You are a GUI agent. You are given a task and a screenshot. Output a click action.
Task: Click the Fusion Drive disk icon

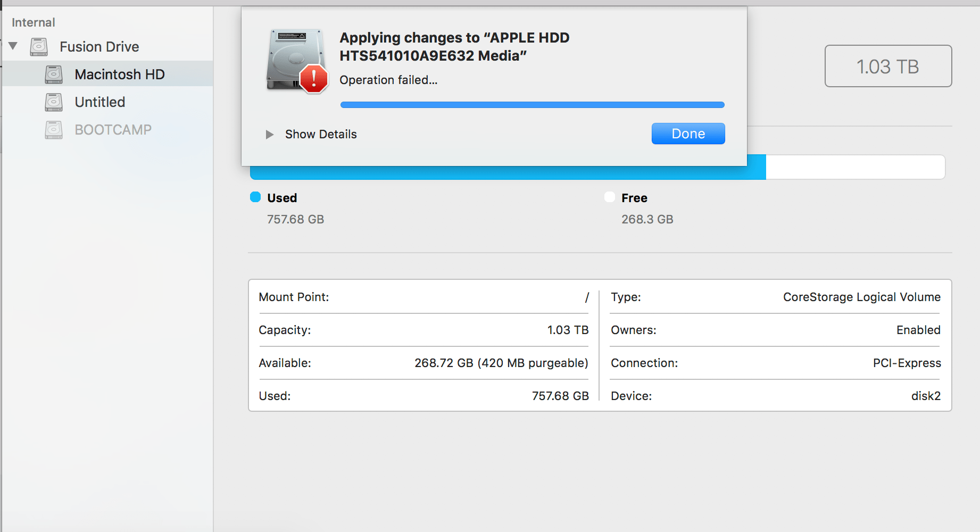[38, 46]
